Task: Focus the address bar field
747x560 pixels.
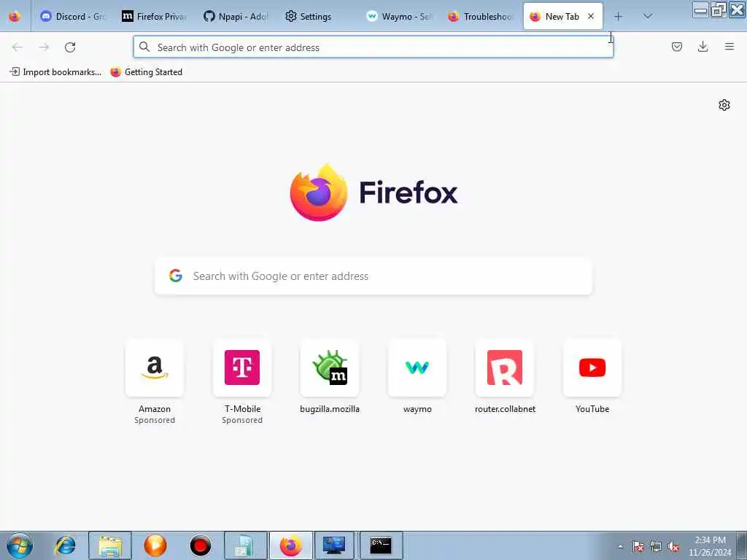Action: [x=373, y=47]
